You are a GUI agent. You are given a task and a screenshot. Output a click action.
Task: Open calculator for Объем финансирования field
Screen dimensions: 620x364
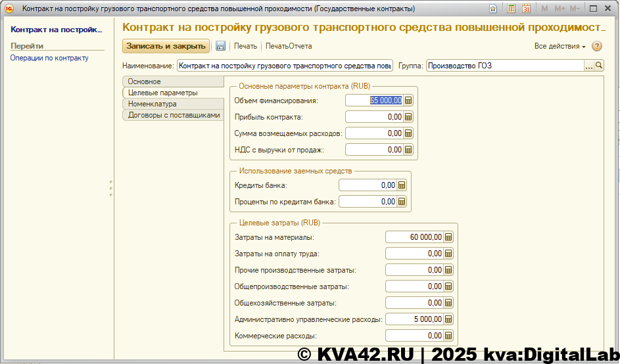point(408,101)
